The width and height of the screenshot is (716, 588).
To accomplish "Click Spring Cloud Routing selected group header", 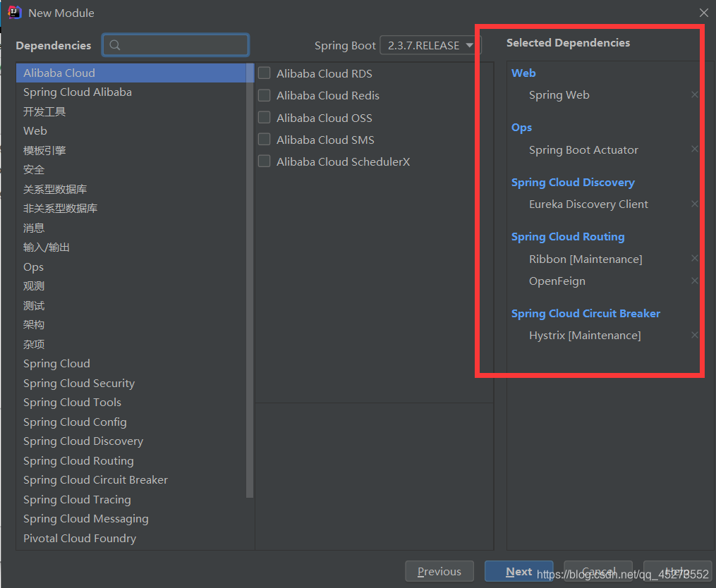I will (x=568, y=237).
